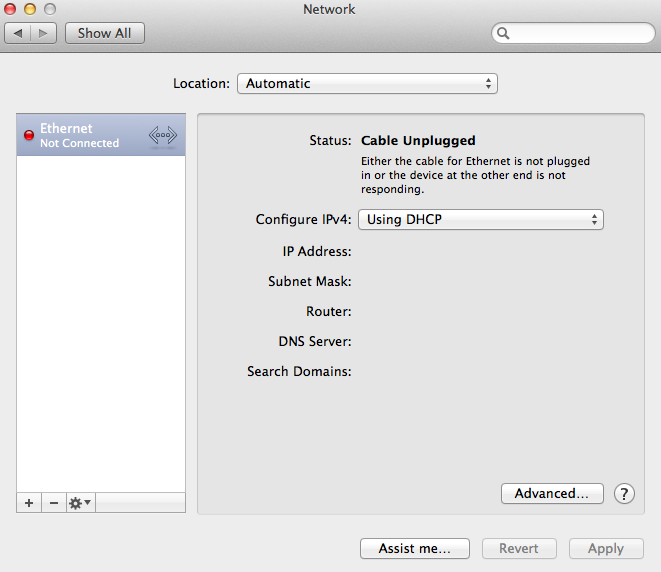Viewport: 661px width, 572px height.
Task: Click the magnifying glass search icon
Action: pyautogui.click(x=504, y=33)
